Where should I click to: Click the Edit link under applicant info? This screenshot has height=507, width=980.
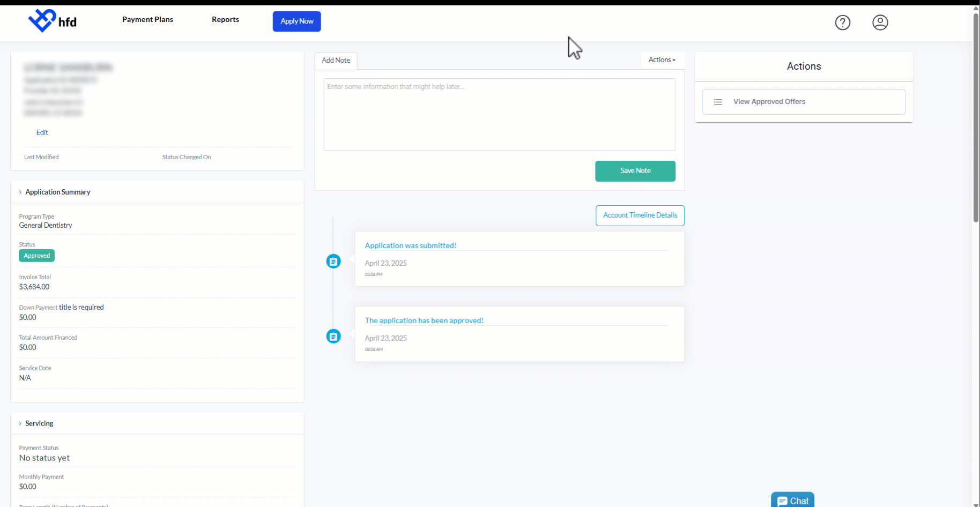click(42, 132)
